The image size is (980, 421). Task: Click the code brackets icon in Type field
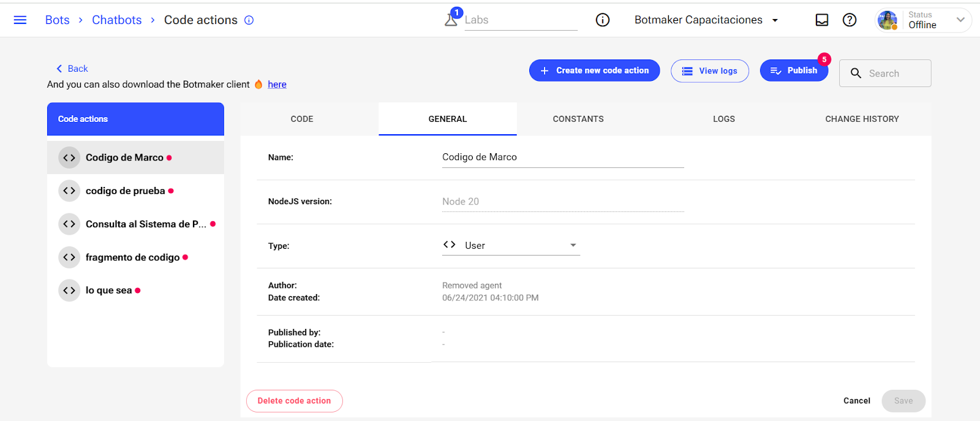coord(450,245)
